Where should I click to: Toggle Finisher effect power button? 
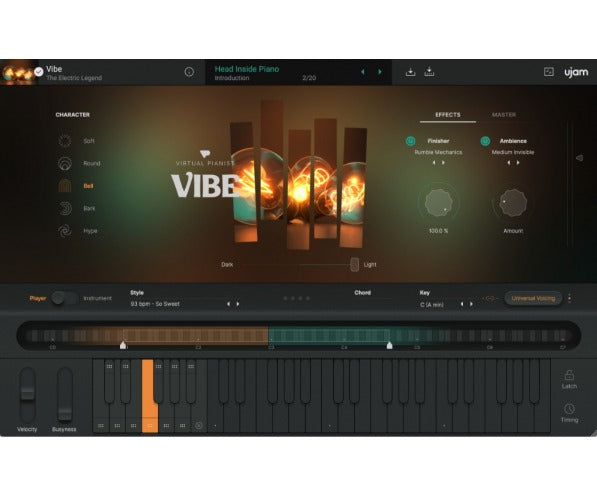[410, 141]
